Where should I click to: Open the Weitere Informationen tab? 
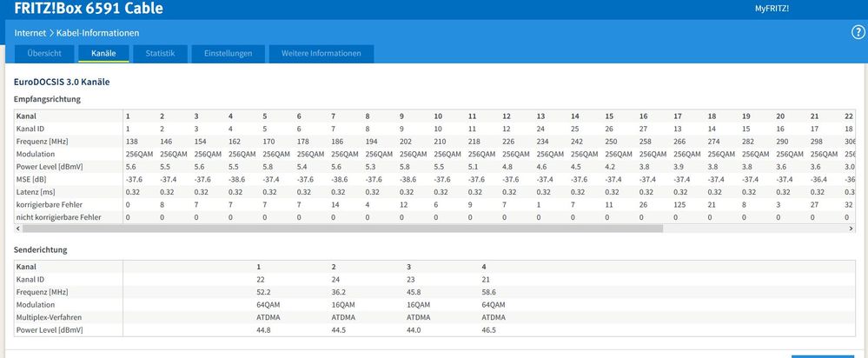[x=321, y=54]
